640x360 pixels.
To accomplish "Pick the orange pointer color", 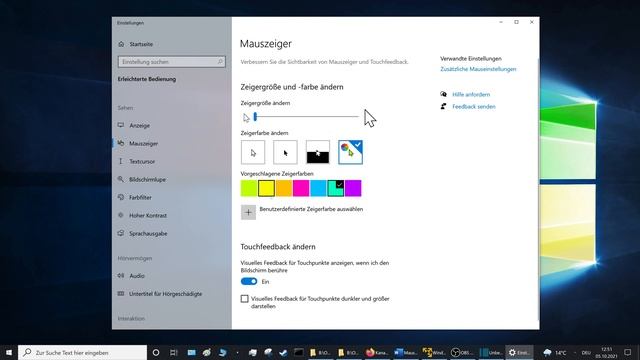I will tap(284, 188).
